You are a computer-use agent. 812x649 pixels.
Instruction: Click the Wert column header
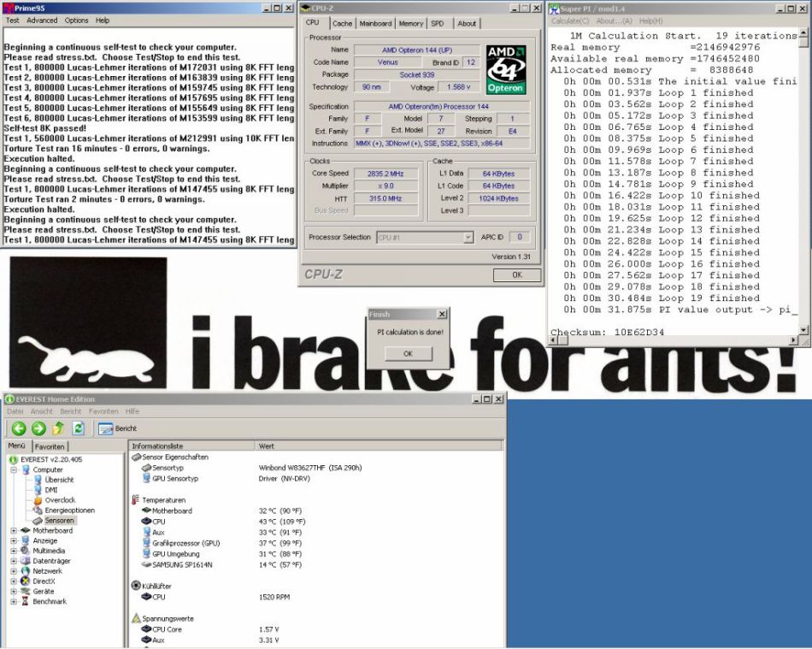(x=379, y=446)
